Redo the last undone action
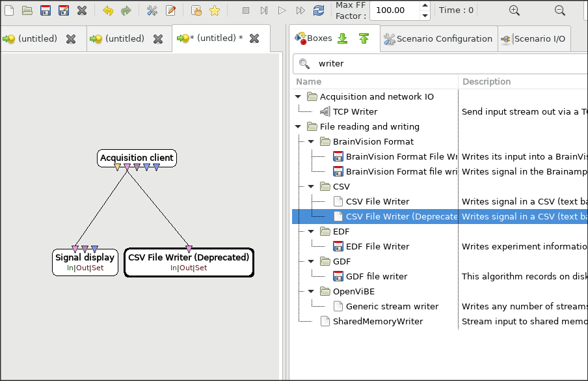This screenshot has height=381, width=588. pyautogui.click(x=126, y=10)
